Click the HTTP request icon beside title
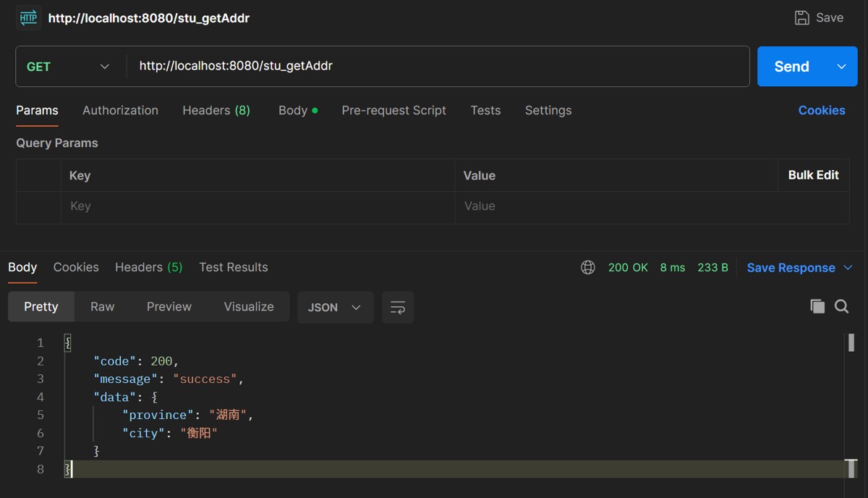The image size is (868, 498). (28, 18)
